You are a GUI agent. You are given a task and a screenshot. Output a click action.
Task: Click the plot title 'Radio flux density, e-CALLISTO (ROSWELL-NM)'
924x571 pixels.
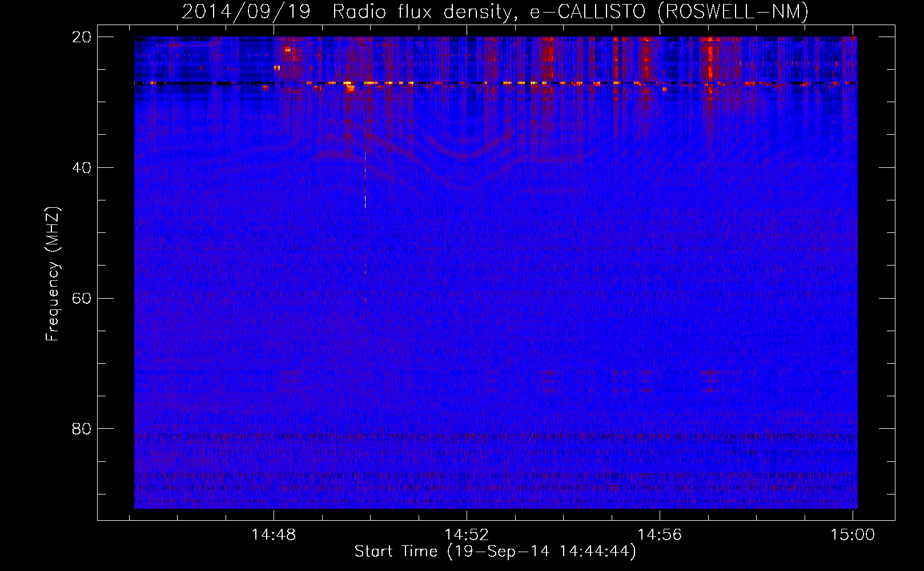pyautogui.click(x=571, y=11)
